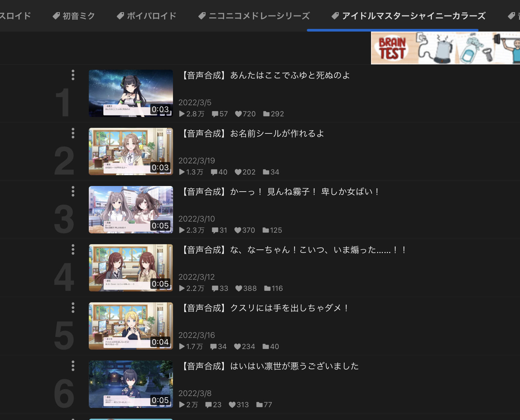Open title 【音声合成】かーっ！見んね霧子！
Screen dimensions: 520x420
(280, 192)
